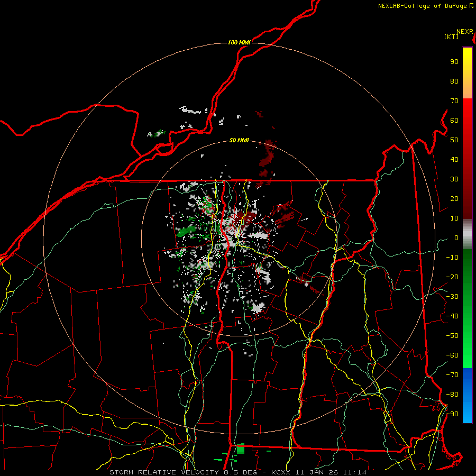Click the -20 value on the velocity scale
This screenshot has width=476, height=476.
click(x=452, y=277)
